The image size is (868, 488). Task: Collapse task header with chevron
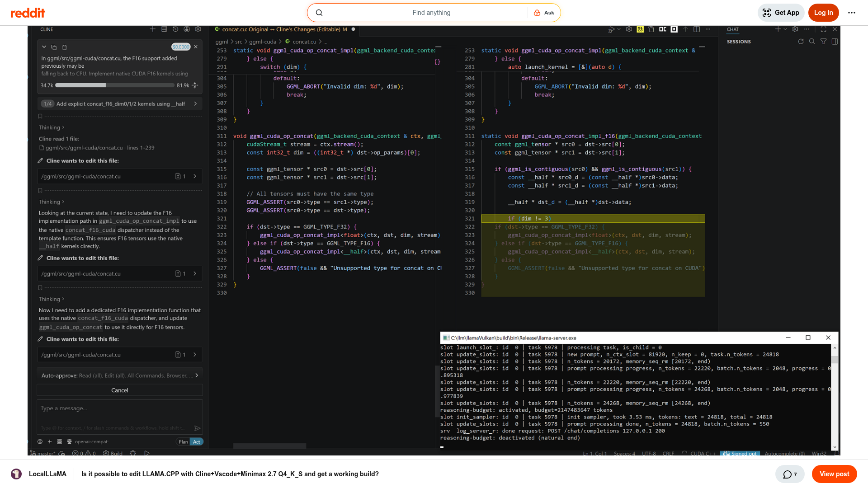44,47
